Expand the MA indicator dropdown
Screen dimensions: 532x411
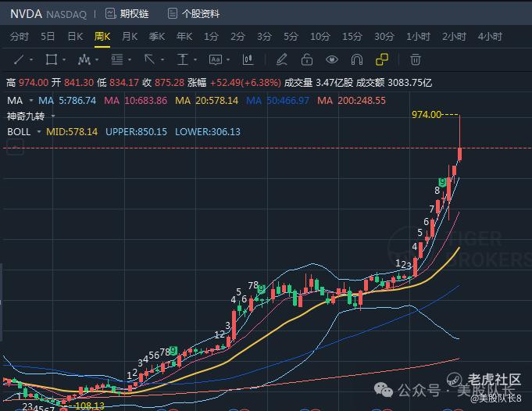tap(31, 101)
